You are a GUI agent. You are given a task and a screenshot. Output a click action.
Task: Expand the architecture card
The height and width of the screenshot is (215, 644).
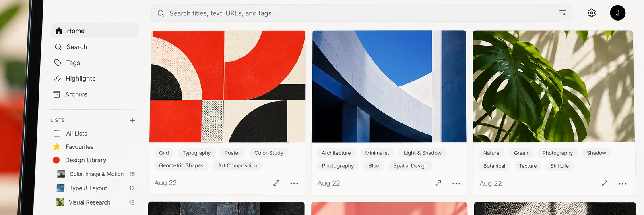(x=438, y=183)
